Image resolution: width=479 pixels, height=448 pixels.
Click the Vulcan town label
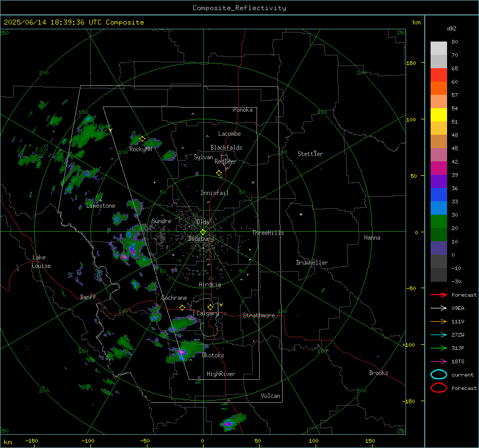pyautogui.click(x=270, y=396)
